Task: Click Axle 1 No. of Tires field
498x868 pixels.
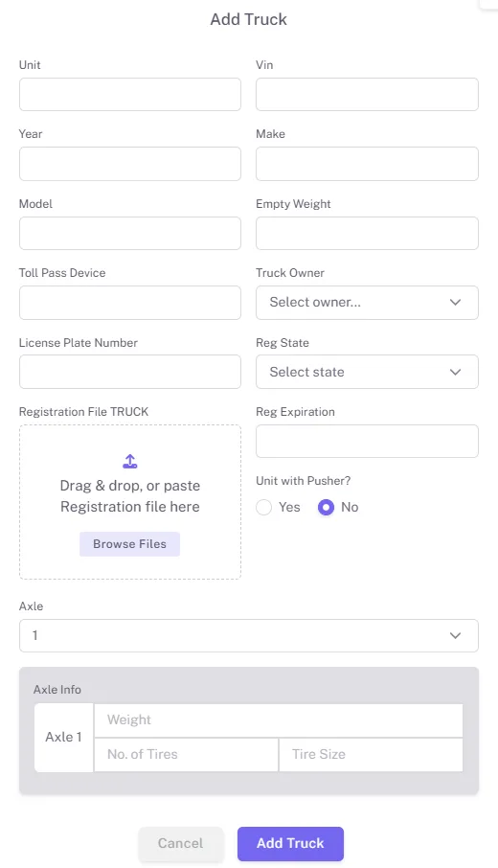Action: click(x=186, y=755)
